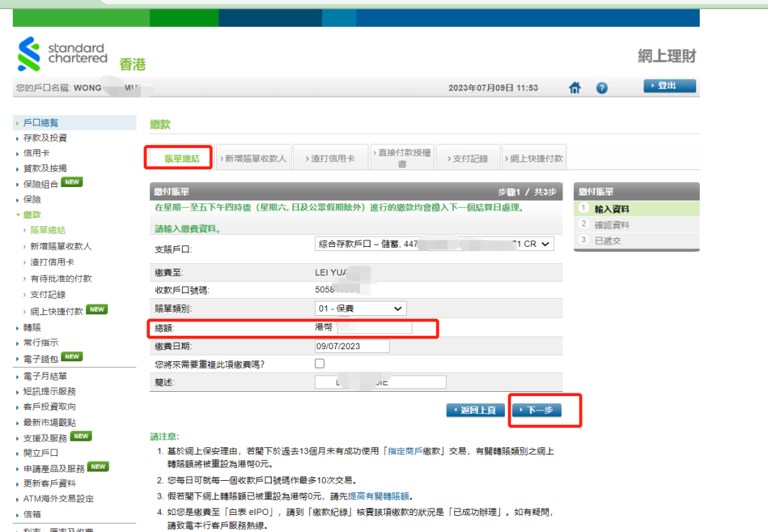This screenshot has height=532, width=768.
Task: Select the 支付記錄 tab
Action: pos(469,159)
